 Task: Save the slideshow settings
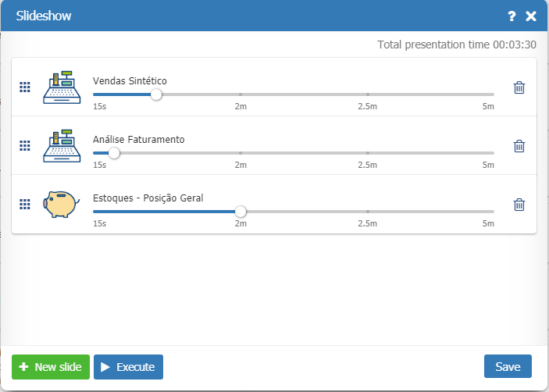508,367
